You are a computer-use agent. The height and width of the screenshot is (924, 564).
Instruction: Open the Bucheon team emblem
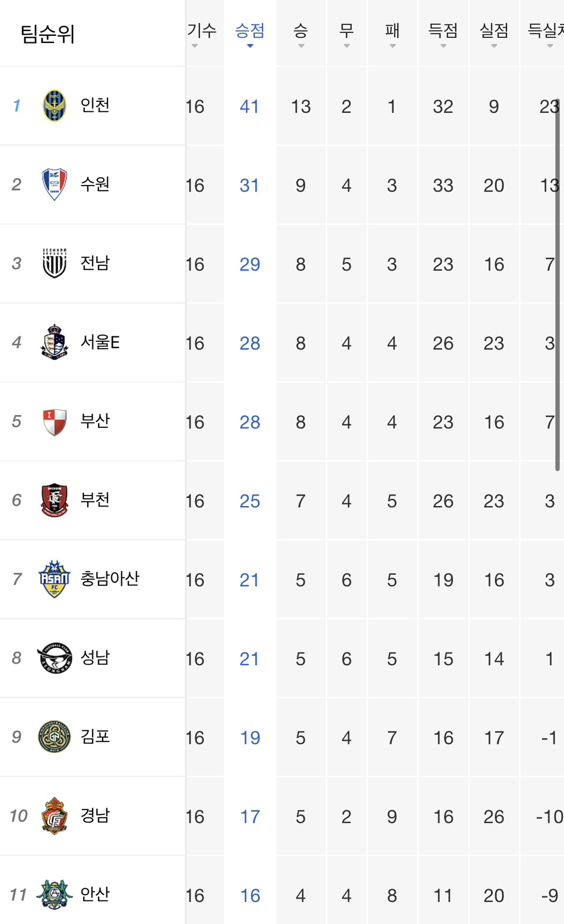point(55,500)
